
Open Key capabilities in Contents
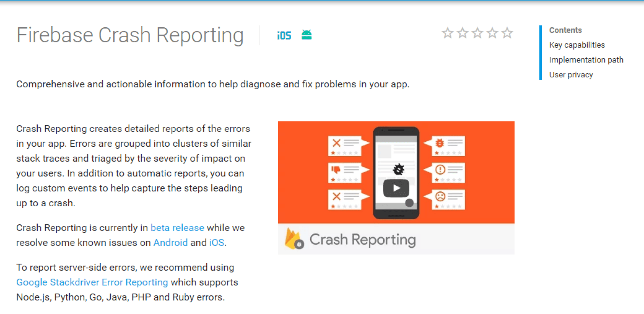(577, 45)
